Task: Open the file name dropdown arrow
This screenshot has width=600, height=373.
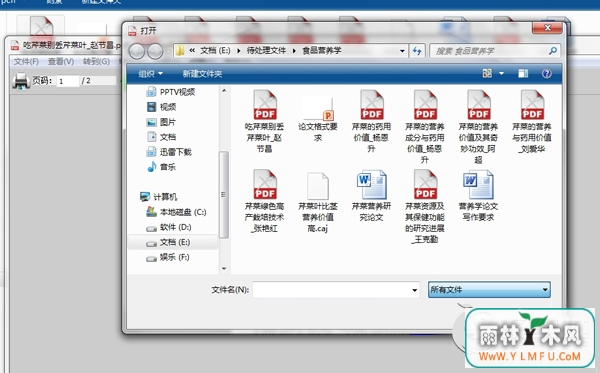Action: pyautogui.click(x=414, y=290)
